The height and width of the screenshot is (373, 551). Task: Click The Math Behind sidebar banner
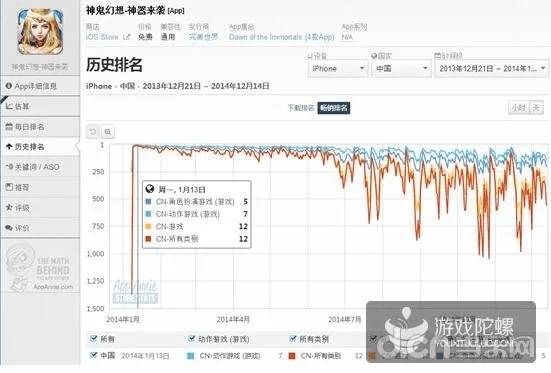(x=39, y=268)
